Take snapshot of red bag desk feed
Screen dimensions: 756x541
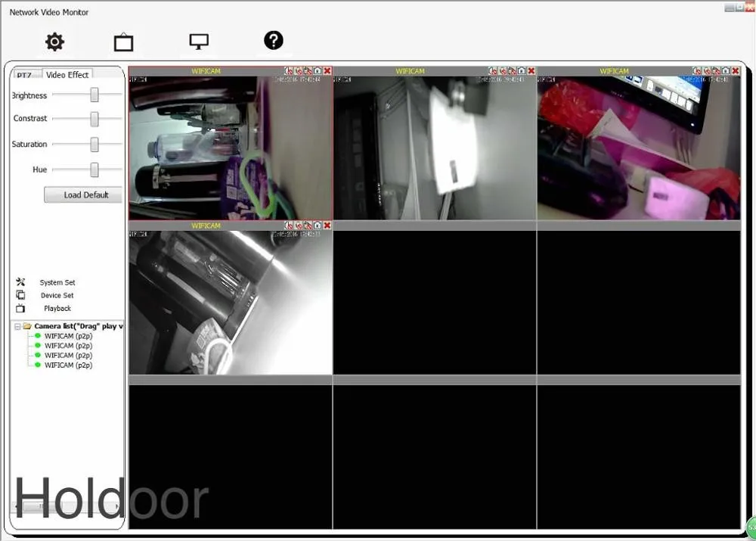726,71
